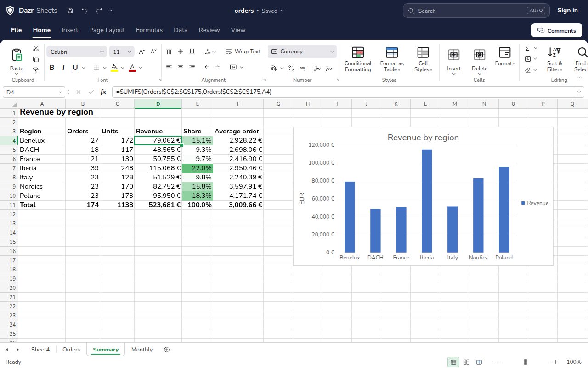
Task: Top-align cell contents
Action: point(169,52)
